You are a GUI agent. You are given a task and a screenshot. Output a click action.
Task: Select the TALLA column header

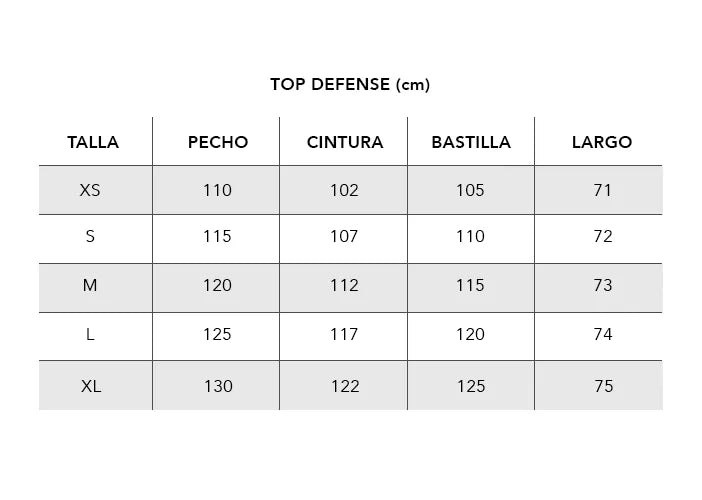(93, 142)
